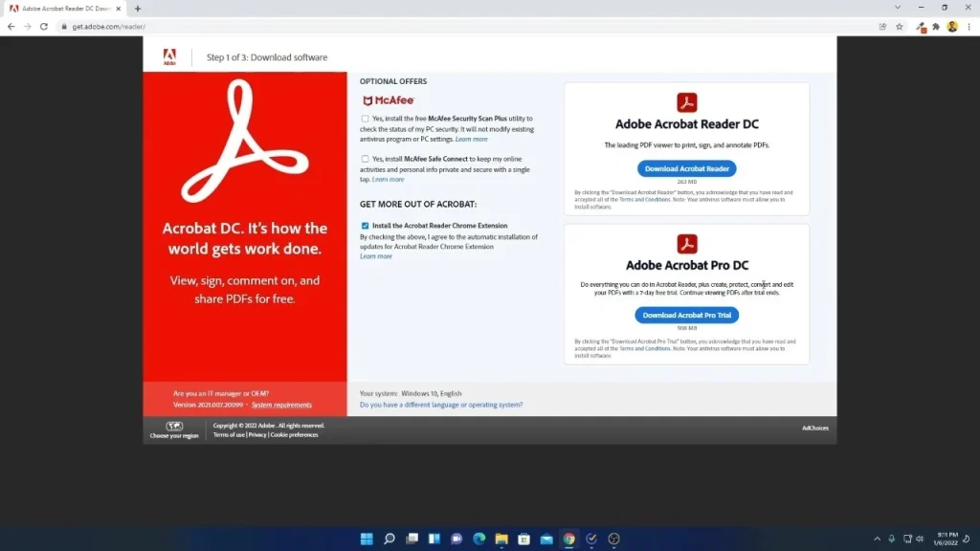Image resolution: width=980 pixels, height=551 pixels.
Task: Open the browser tab search chevron
Action: (x=898, y=8)
